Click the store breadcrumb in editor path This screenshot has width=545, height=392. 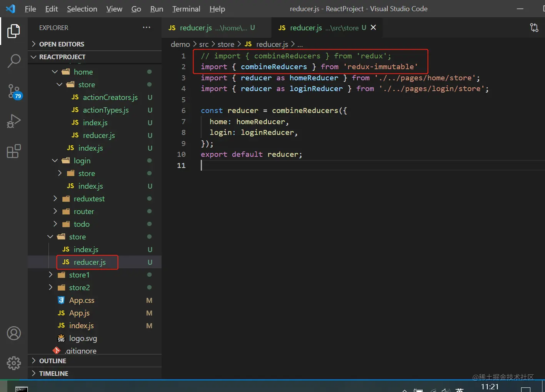(x=226, y=44)
